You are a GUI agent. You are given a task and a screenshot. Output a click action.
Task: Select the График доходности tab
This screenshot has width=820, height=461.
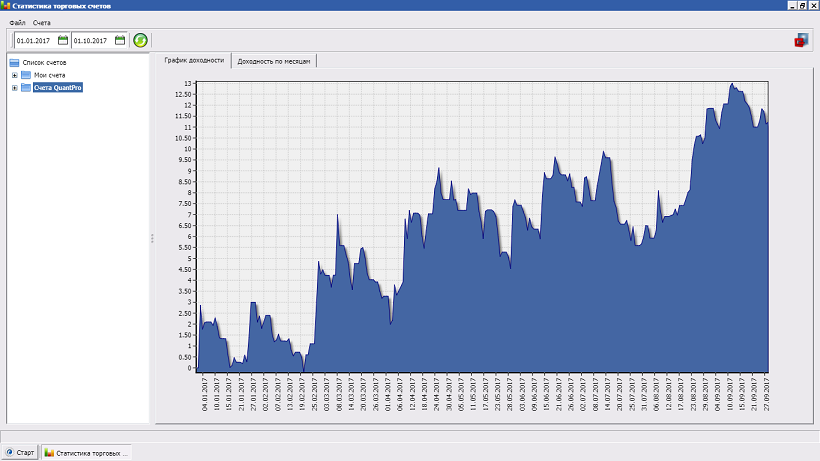pos(194,61)
